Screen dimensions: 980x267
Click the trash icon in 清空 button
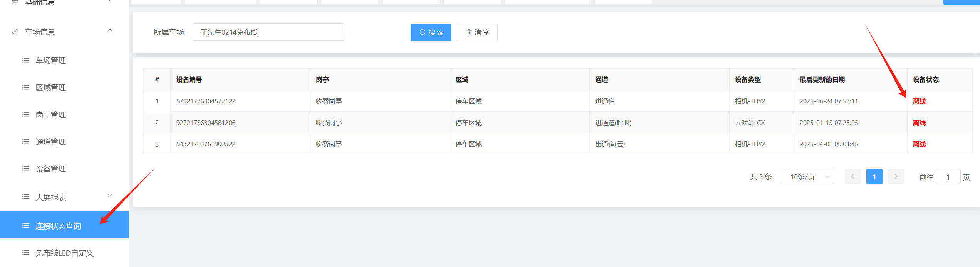pyautogui.click(x=469, y=32)
